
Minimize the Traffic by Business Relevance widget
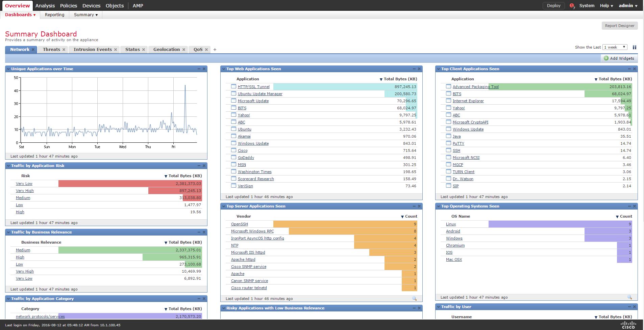tap(199, 232)
